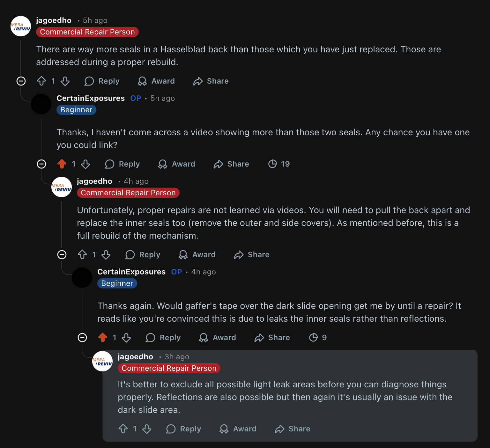Collapse jagoedho's 4h-ago reply thread
The height and width of the screenshot is (448, 490).
[62, 255]
